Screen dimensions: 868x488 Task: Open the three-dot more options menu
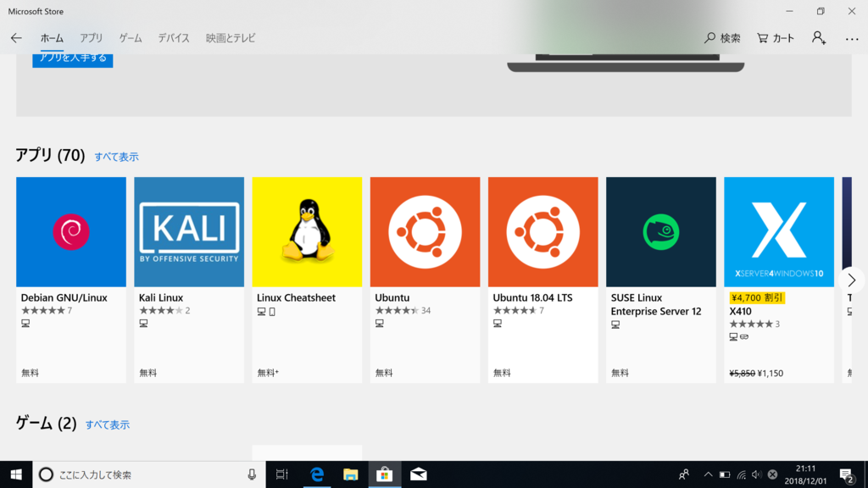(852, 39)
